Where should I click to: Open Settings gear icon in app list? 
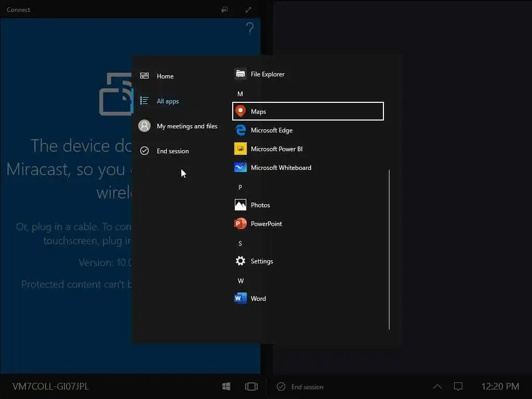tap(241, 261)
